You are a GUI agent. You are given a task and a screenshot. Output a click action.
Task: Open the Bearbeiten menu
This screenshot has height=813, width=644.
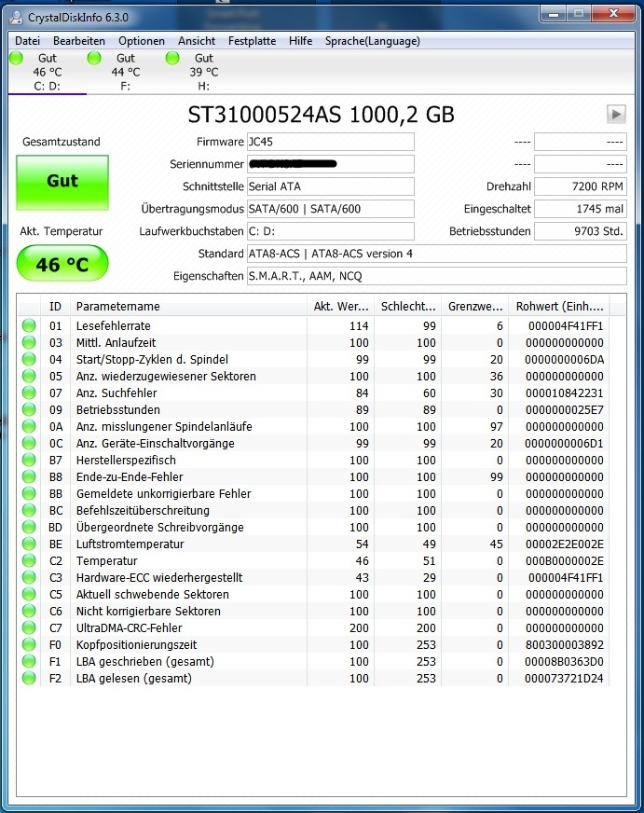[78, 41]
